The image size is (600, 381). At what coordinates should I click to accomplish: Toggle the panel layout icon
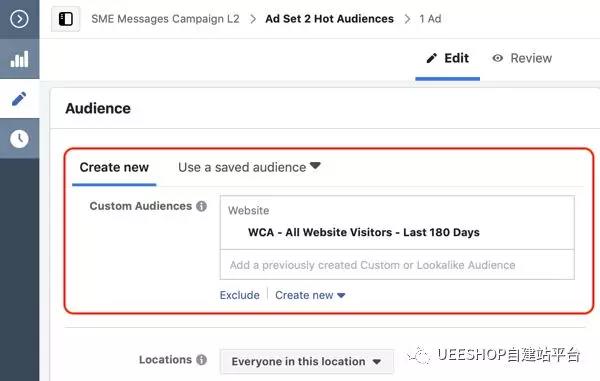tap(66, 19)
